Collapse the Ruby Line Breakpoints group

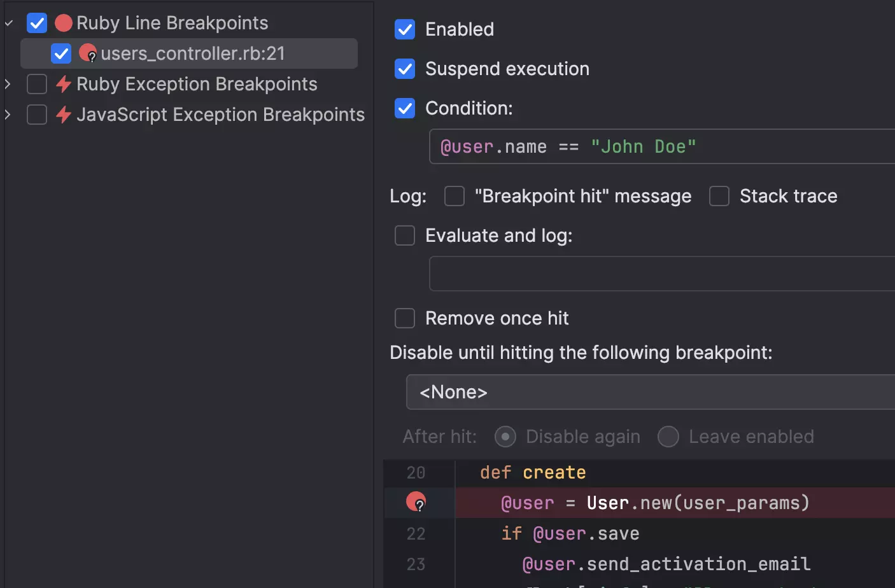pyautogui.click(x=9, y=24)
